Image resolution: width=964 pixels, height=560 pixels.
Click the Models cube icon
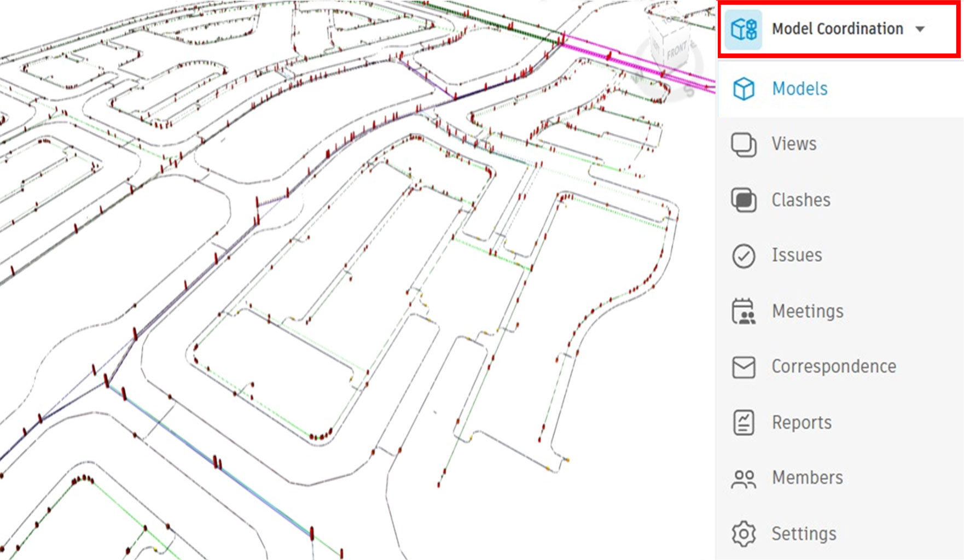click(744, 89)
